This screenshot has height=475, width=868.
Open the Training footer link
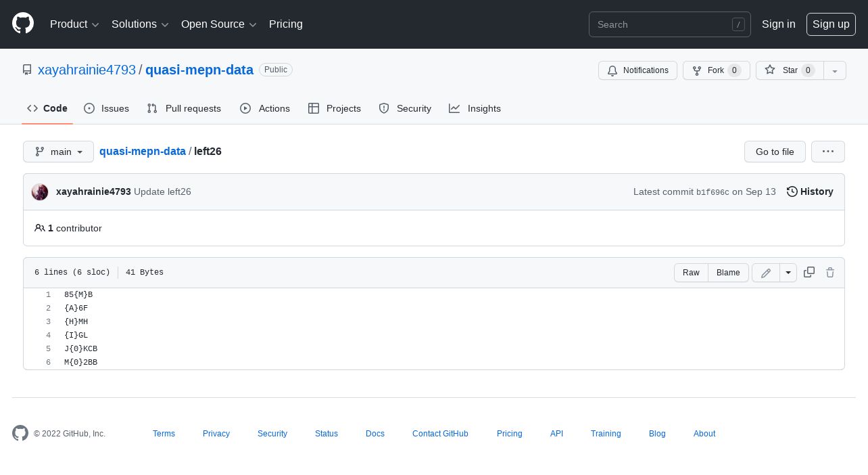(606, 434)
